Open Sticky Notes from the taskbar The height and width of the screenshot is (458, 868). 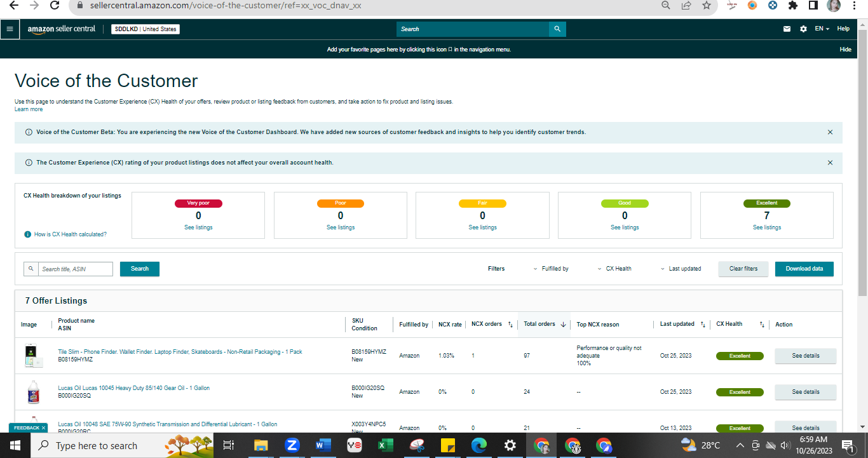point(447,445)
